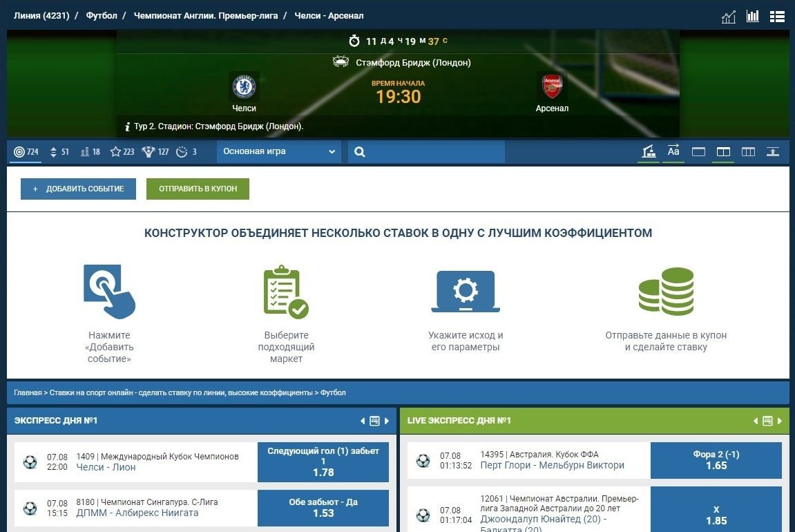Click the magnifier search icon
This screenshot has height=532, width=795.
coord(360,152)
